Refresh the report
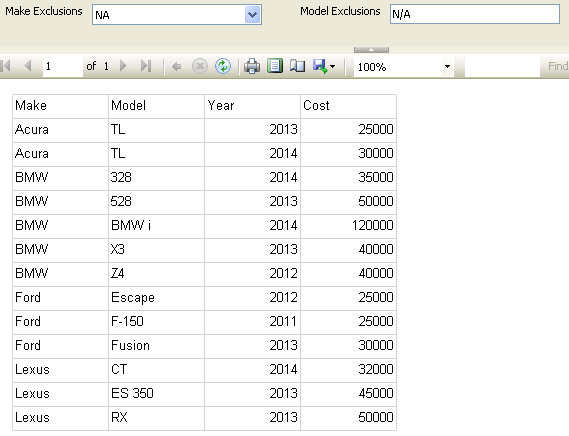 coord(223,66)
